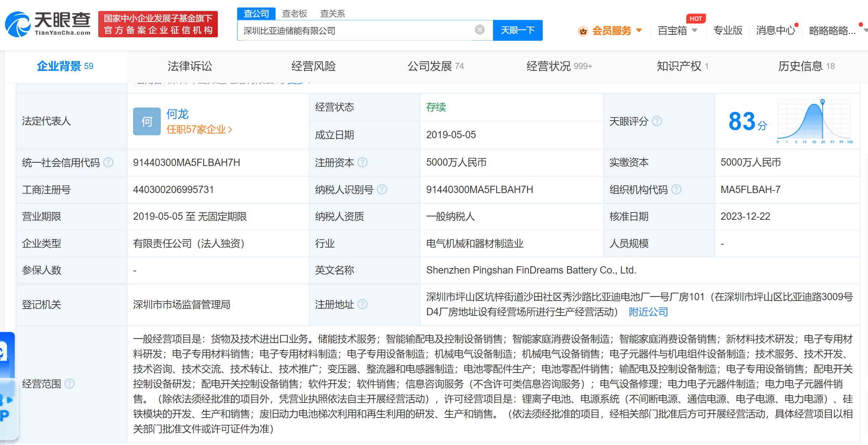
Task: Click the 天眼一下 search button
Action: pos(517,30)
